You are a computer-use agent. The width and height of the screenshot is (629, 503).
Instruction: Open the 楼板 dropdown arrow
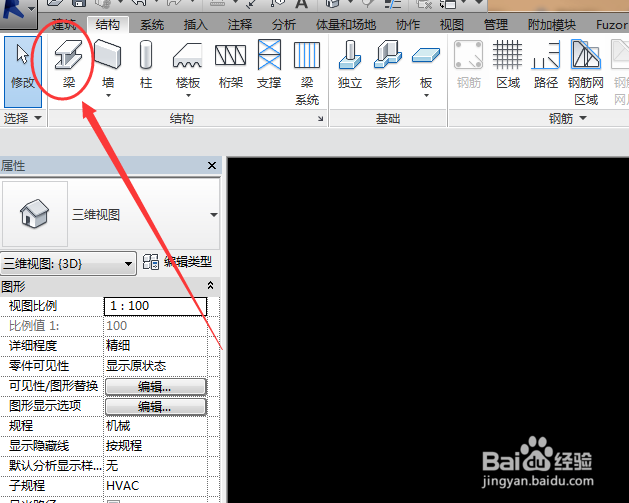coord(188,95)
